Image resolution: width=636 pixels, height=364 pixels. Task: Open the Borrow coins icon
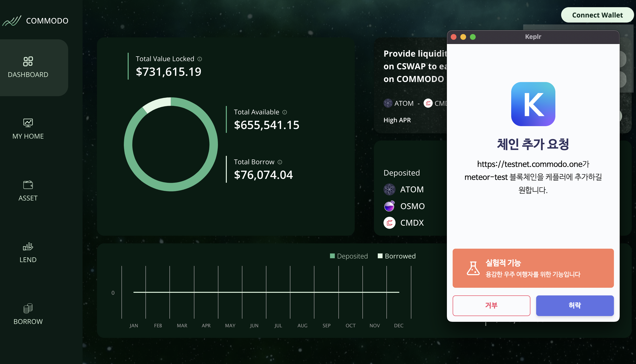point(28,309)
